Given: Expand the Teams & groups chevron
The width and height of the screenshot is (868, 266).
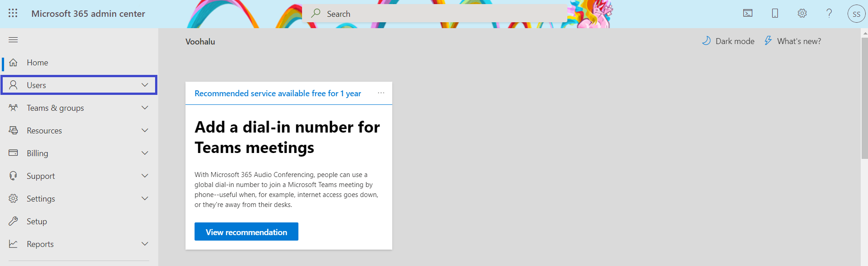Looking at the screenshot, I should pyautogui.click(x=145, y=108).
